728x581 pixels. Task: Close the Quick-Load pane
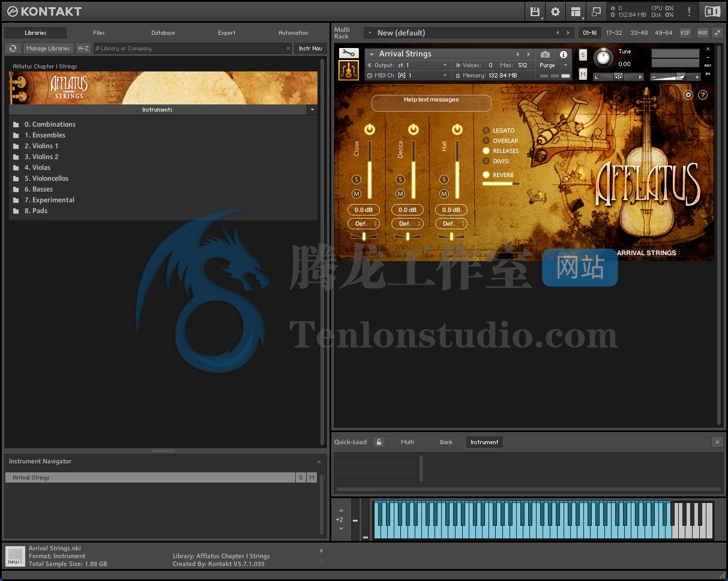coord(717,442)
